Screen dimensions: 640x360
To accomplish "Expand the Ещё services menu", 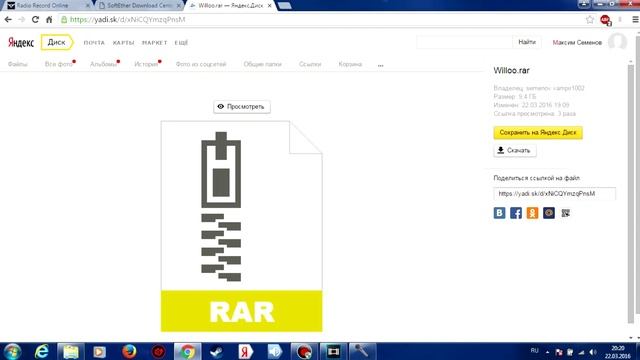I will (x=181, y=42).
